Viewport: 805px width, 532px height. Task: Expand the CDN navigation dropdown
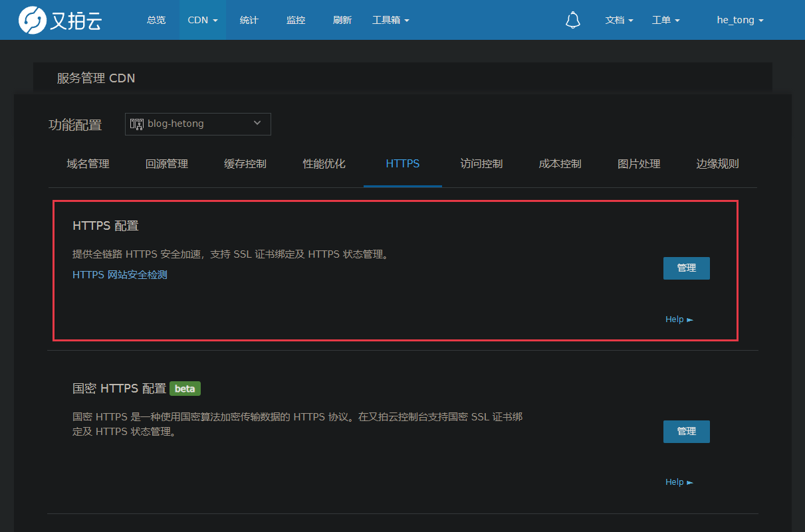point(202,20)
